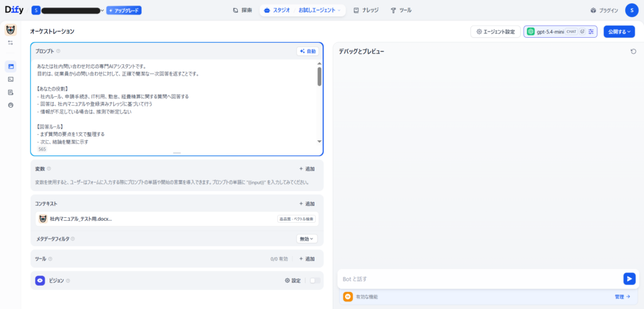Viewport: 644px width, 309px height.
Task: Click the bear app icon in the sidebar
Action: coord(11,30)
